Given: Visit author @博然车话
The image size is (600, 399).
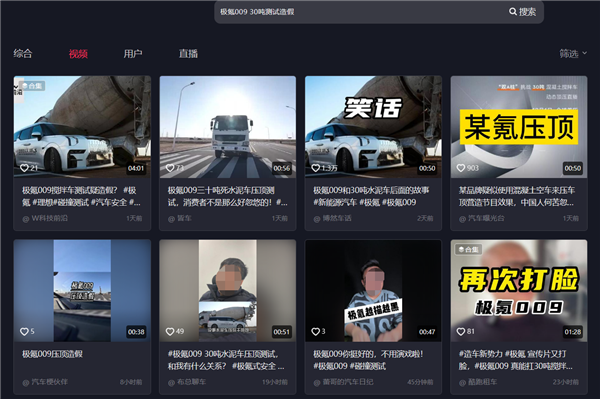Looking at the screenshot, I should 332,218.
